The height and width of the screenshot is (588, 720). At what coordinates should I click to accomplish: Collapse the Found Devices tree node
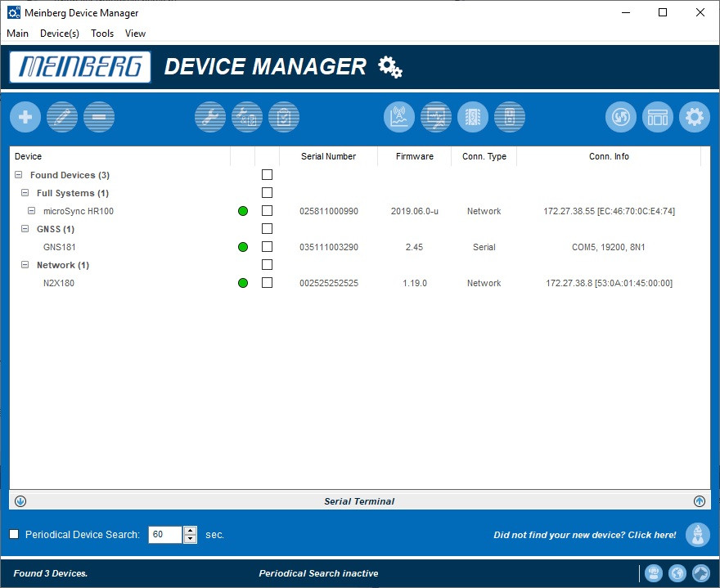point(19,175)
